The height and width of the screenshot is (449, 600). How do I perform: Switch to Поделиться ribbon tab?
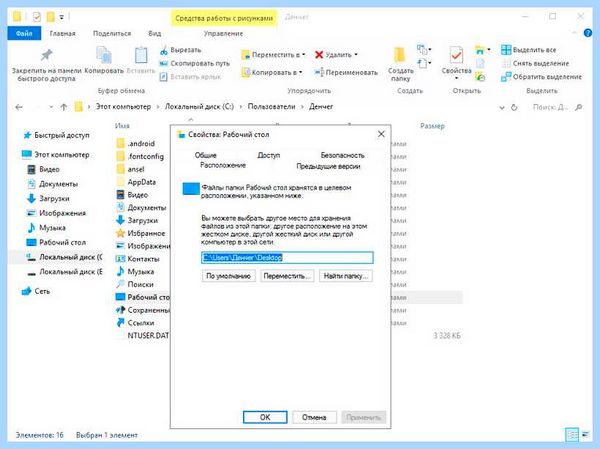click(112, 34)
